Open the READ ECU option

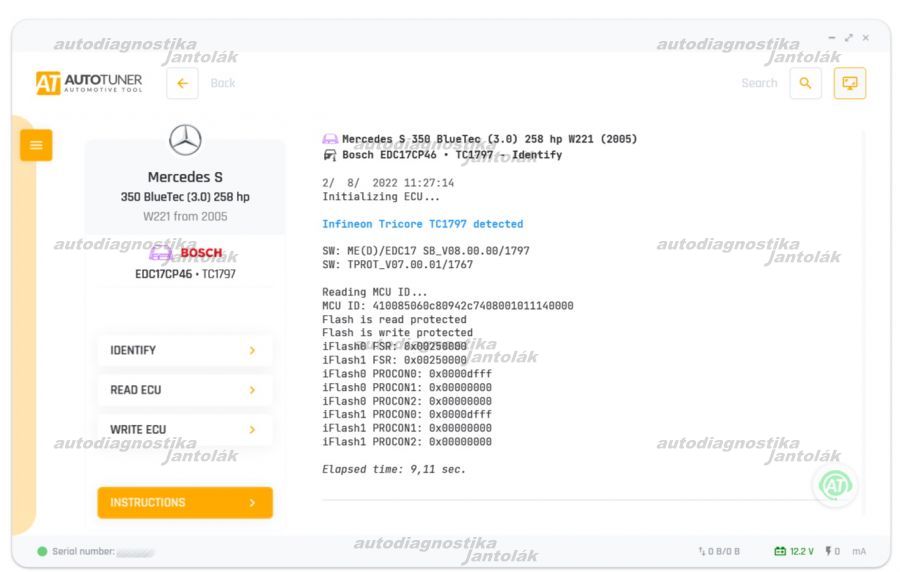coord(185,390)
